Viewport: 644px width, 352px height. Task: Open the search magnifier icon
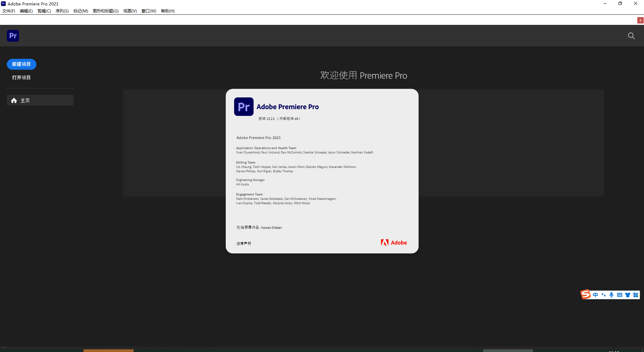(631, 36)
